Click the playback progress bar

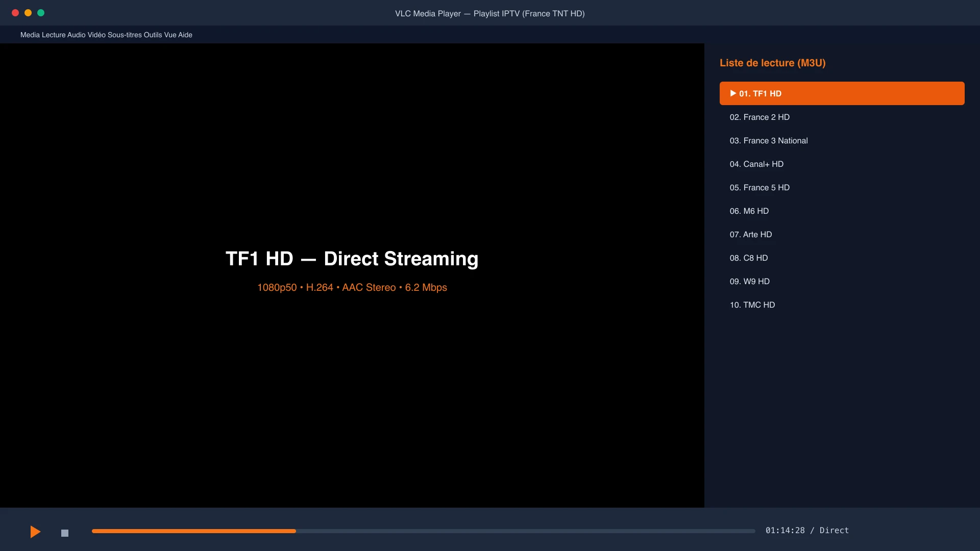[423, 531]
